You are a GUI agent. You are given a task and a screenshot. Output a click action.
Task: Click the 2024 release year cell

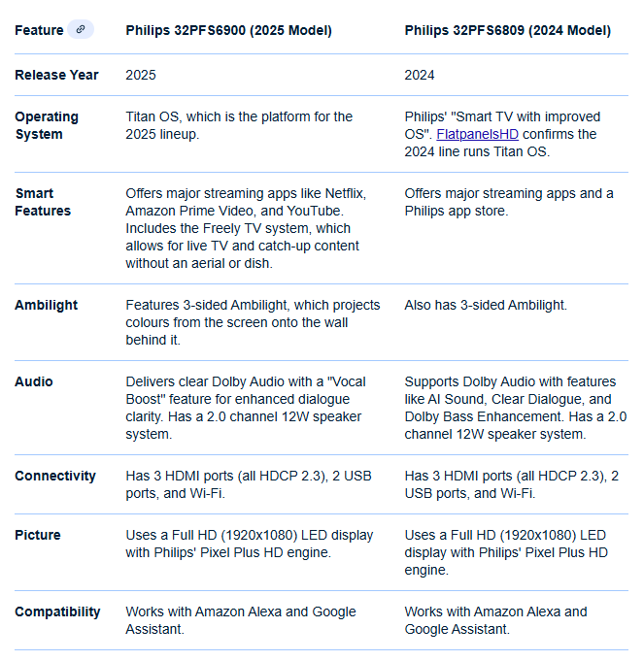coord(420,75)
